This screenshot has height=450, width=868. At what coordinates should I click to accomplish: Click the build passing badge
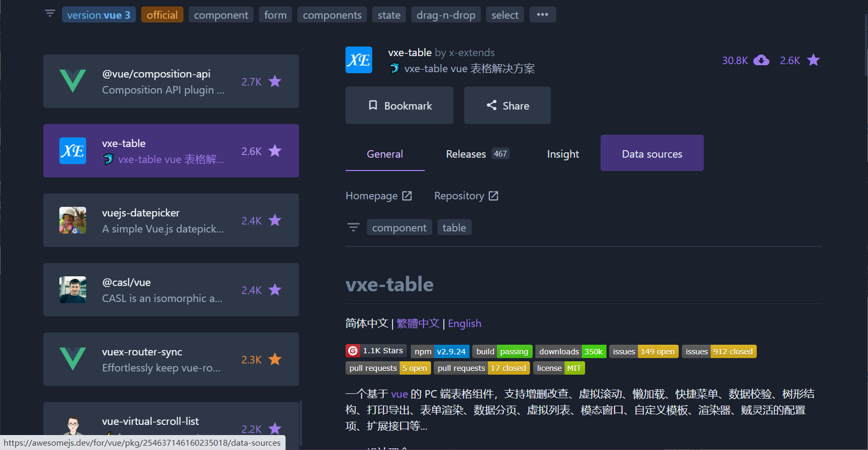coord(502,351)
